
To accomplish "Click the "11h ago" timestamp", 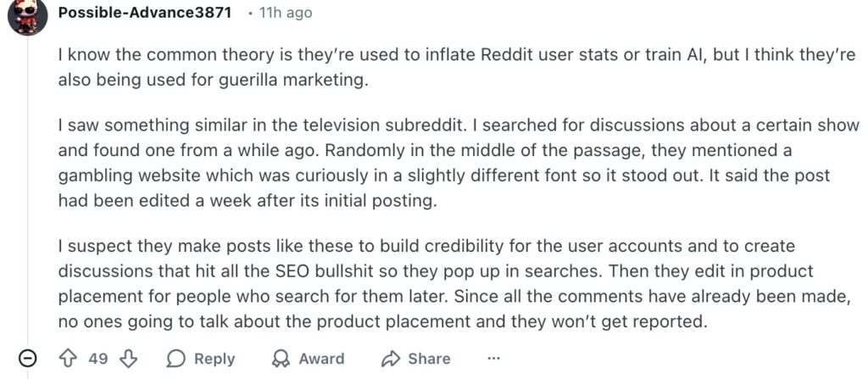I will coord(286,13).
